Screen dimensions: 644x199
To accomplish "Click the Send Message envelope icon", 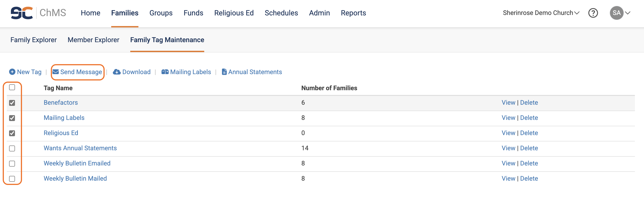I will [56, 72].
